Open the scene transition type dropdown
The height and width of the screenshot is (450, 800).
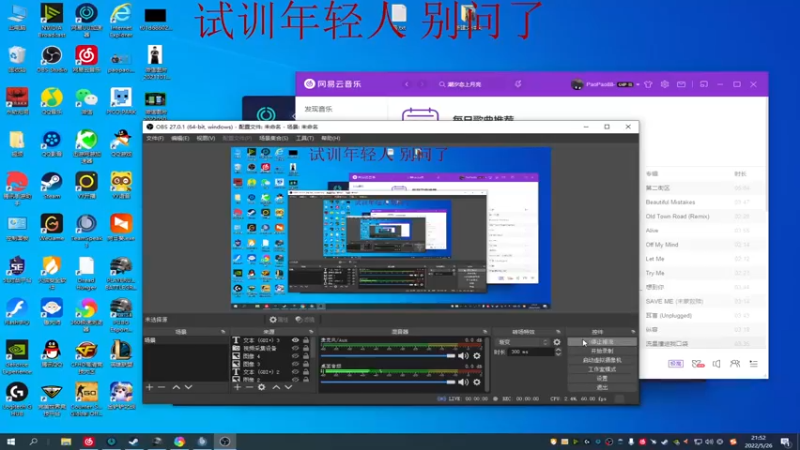[x=522, y=342]
